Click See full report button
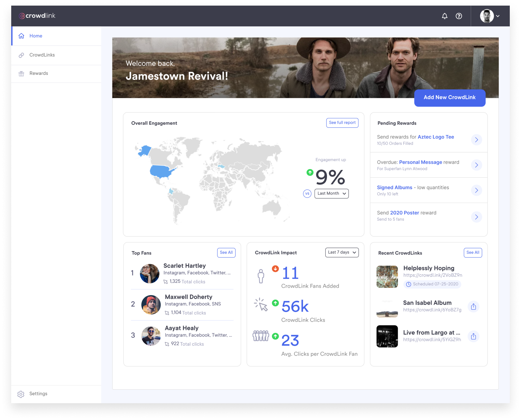521x420 pixels. (x=342, y=123)
